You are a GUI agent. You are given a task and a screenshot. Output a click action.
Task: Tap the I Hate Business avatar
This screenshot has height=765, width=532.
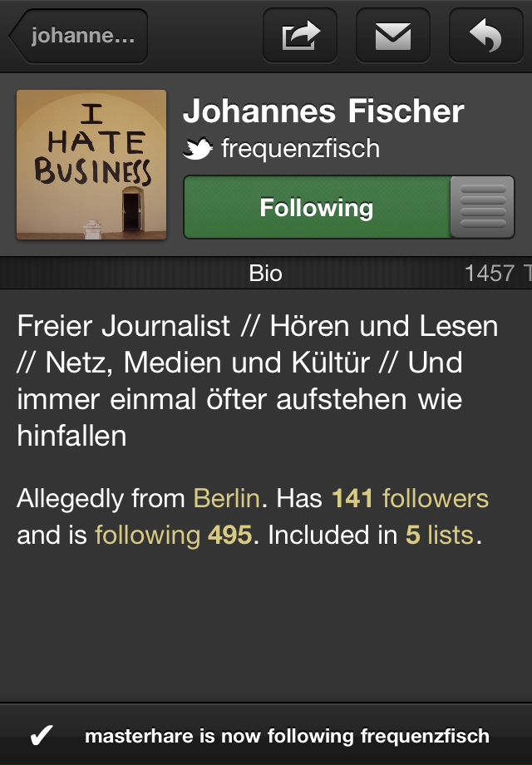[x=91, y=165]
